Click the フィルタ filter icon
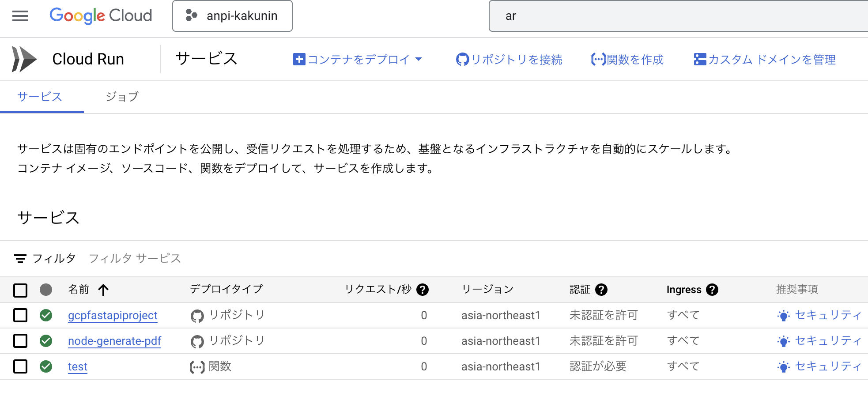The width and height of the screenshot is (868, 400). tap(20, 259)
